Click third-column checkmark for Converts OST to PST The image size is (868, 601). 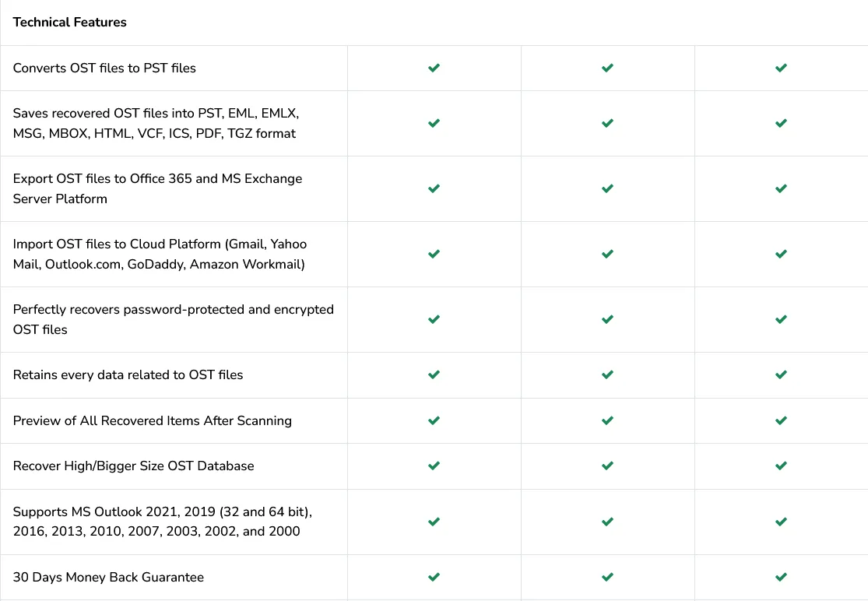tap(781, 68)
